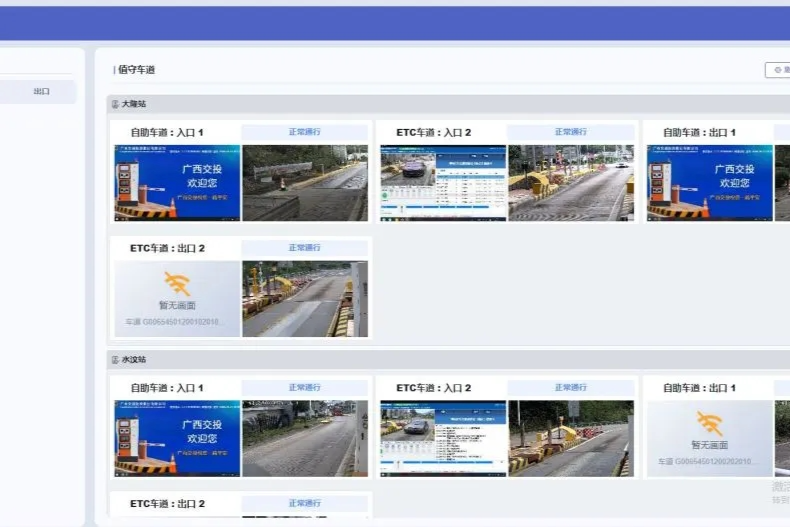Click 正常通行 status of 水汶站 自助车道 入口 1
790x527 pixels.
(305, 387)
